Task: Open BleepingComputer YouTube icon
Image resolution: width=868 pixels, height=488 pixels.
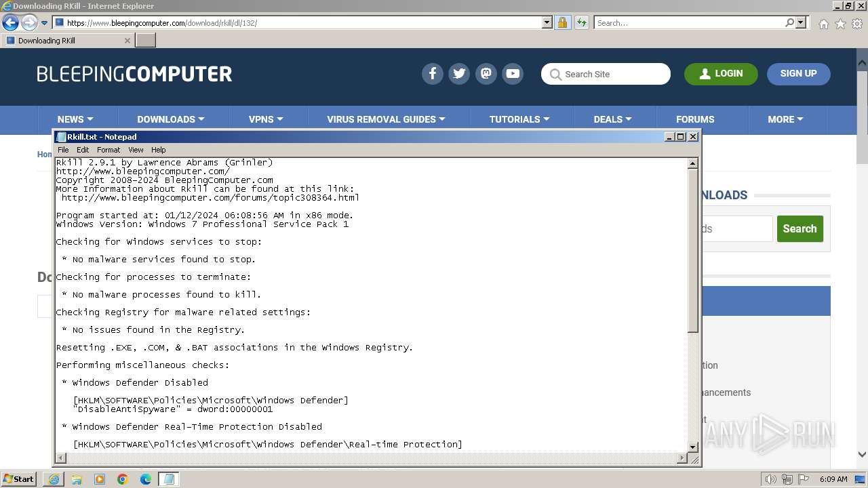Action: pyautogui.click(x=513, y=74)
